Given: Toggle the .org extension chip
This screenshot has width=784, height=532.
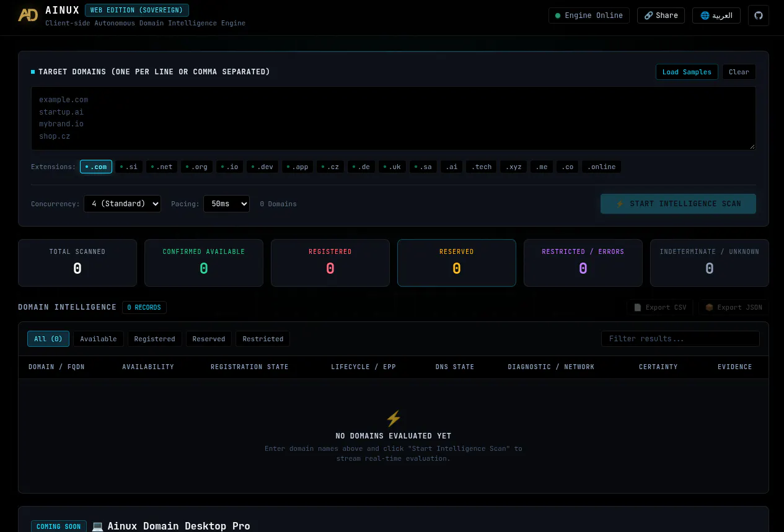Looking at the screenshot, I should pyautogui.click(x=197, y=167).
